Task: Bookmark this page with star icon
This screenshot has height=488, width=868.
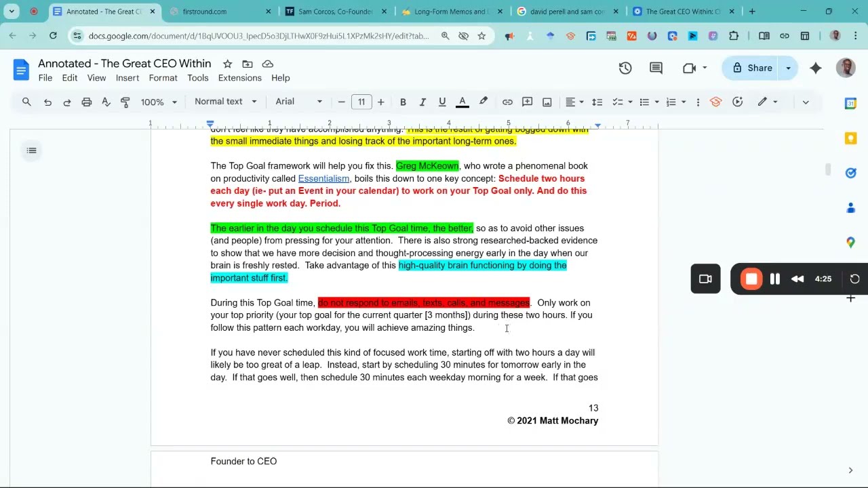Action: (x=481, y=36)
